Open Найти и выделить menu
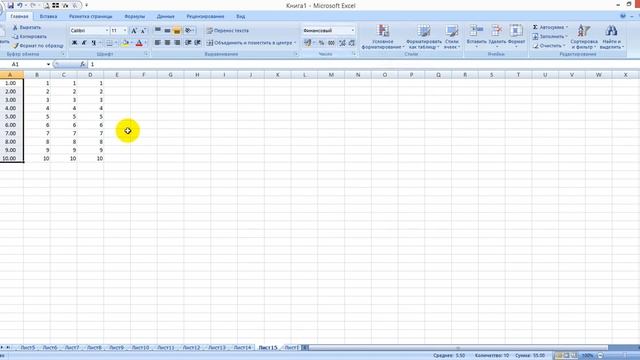This screenshot has height=360, width=640. click(x=611, y=37)
